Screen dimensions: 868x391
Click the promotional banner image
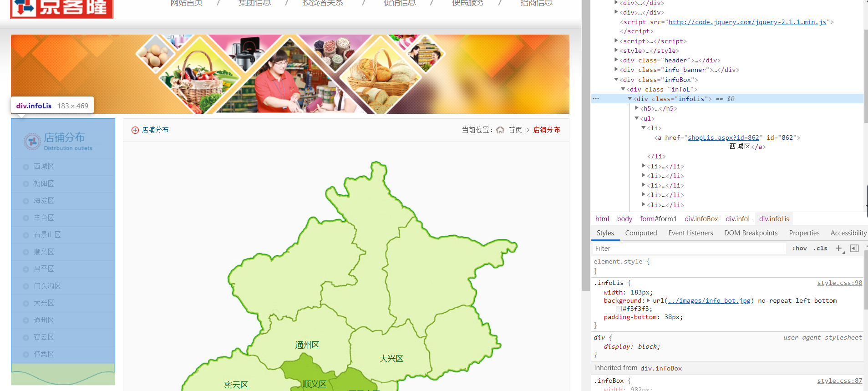290,74
